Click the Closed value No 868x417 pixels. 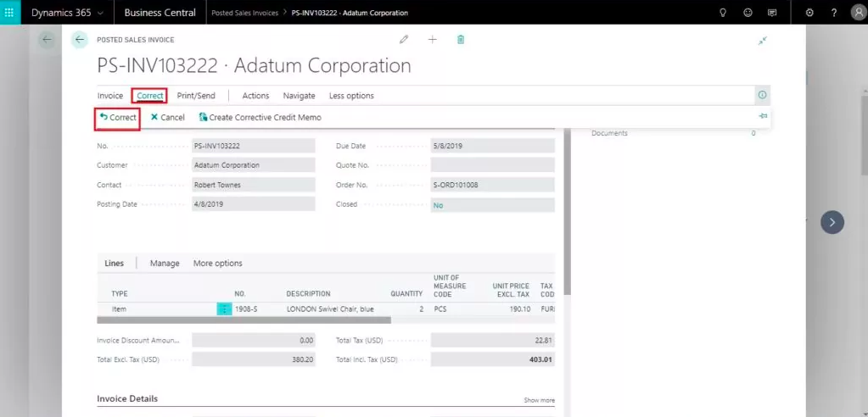click(x=439, y=205)
